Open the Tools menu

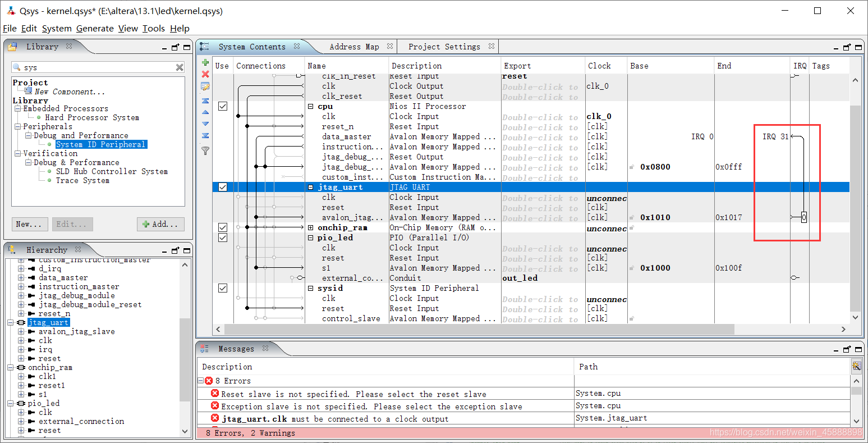[154, 28]
